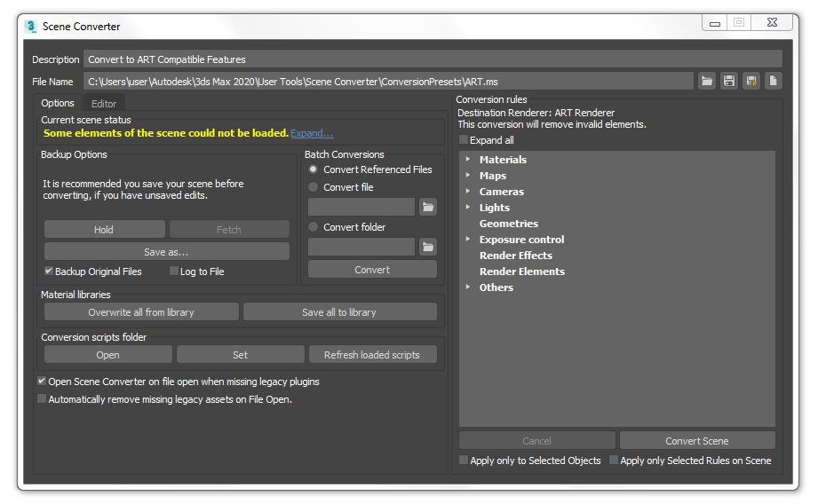818x504 pixels.
Task: Click the Convert Scene button
Action: pos(697,440)
